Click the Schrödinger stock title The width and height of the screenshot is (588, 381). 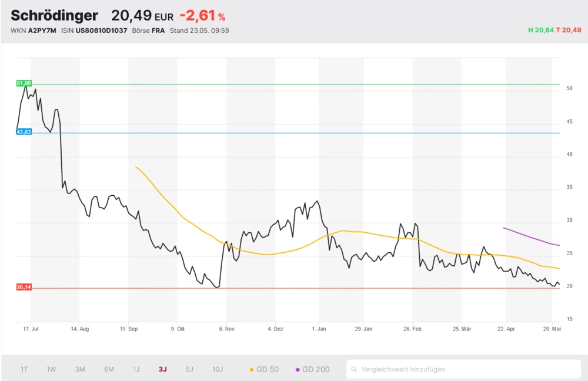tap(54, 16)
